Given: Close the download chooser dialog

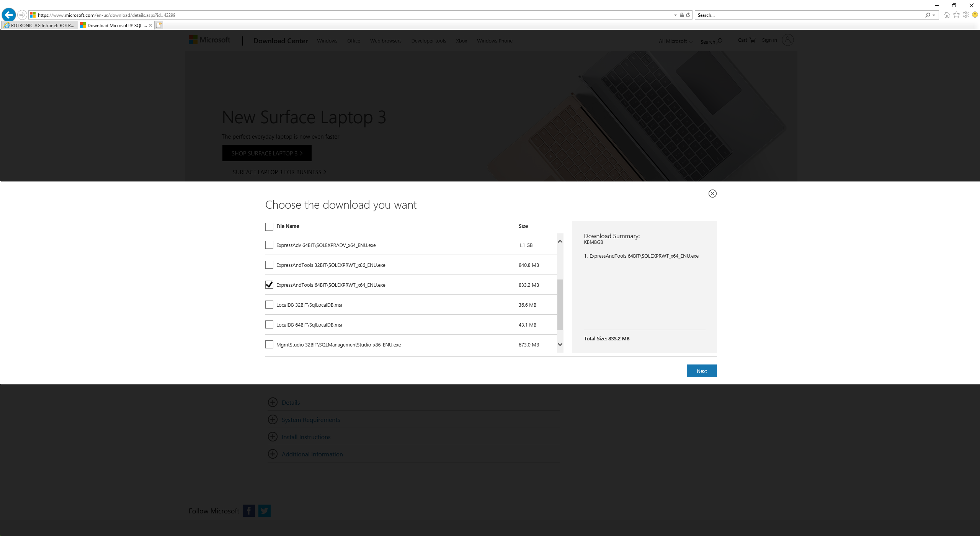Looking at the screenshot, I should coord(712,193).
